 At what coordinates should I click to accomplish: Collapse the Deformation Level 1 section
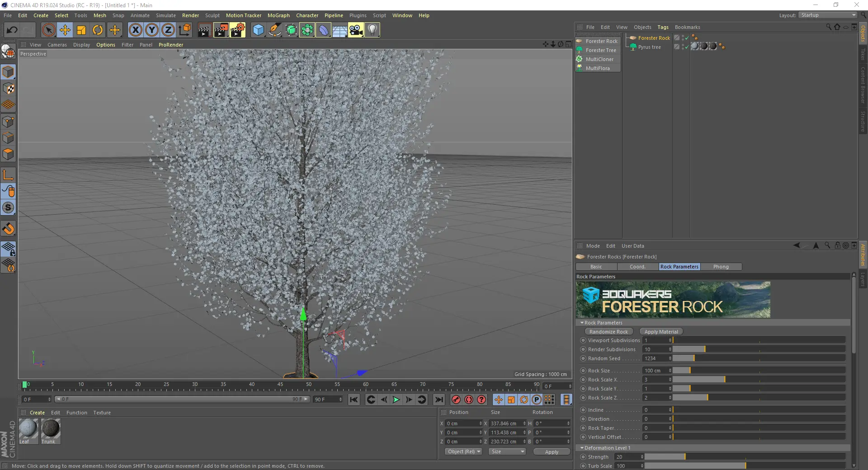tap(582, 448)
